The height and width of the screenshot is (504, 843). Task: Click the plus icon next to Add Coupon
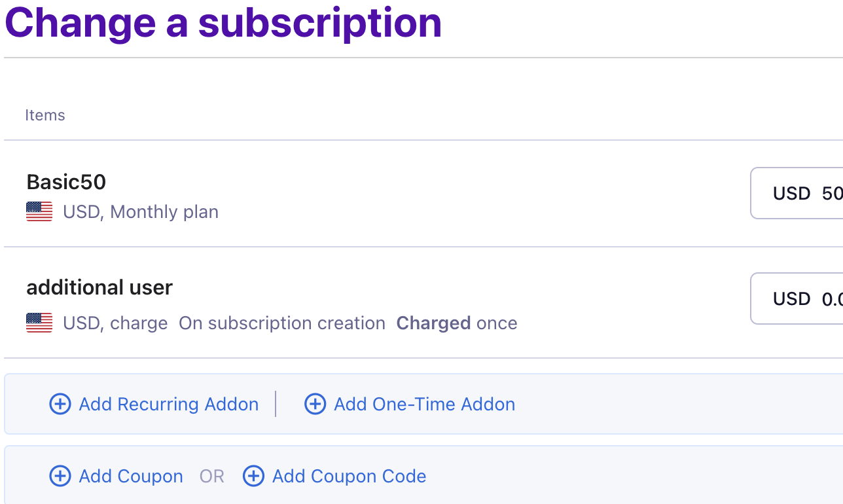(x=60, y=477)
